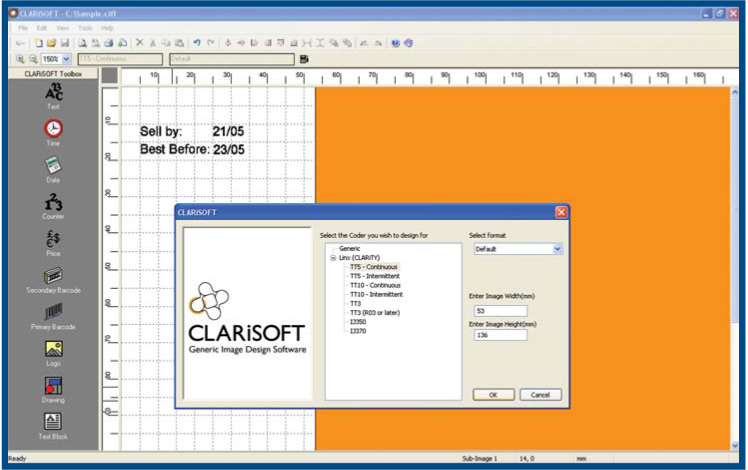
Task: Select the Counter tool
Action: point(53,206)
